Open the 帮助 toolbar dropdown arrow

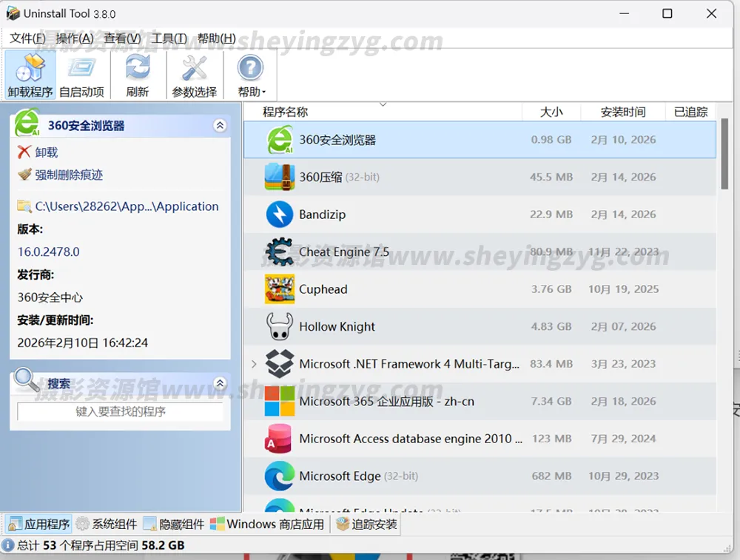coord(264,92)
